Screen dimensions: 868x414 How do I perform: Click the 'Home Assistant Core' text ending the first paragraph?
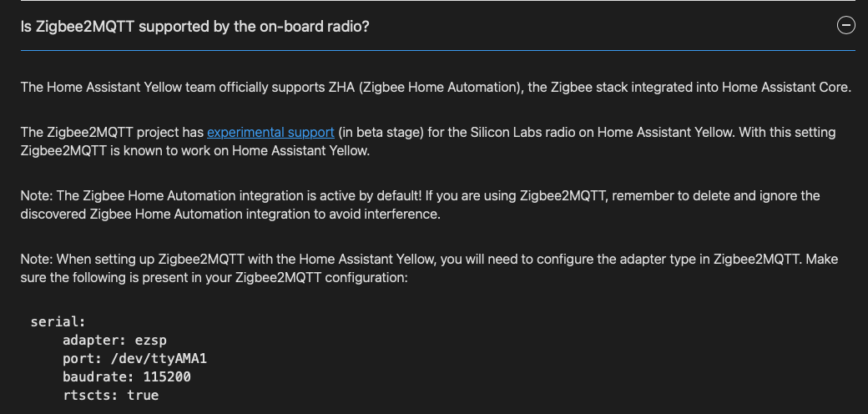click(x=786, y=88)
